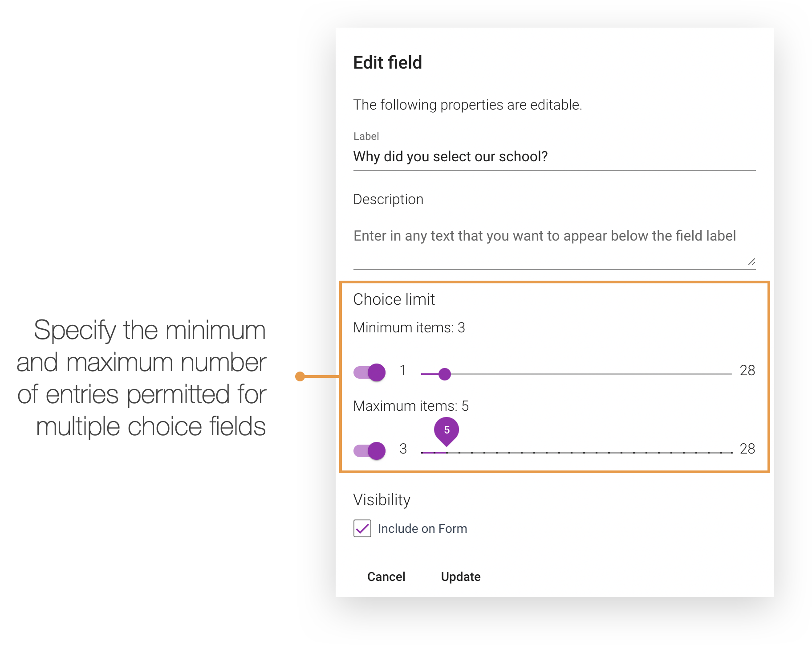Select the value 5 tooltip above maximum slider
The width and height of the screenshot is (812, 646).
click(447, 429)
